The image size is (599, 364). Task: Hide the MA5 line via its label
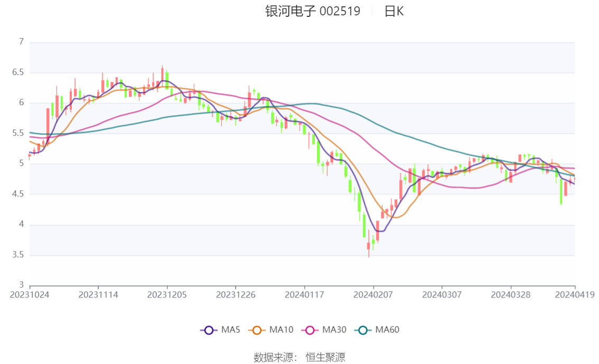coord(231,330)
